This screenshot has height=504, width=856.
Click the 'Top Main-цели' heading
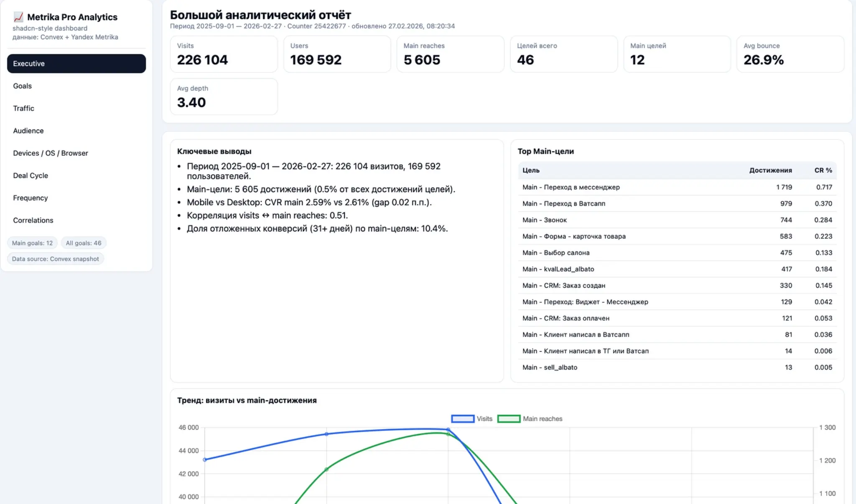click(546, 152)
